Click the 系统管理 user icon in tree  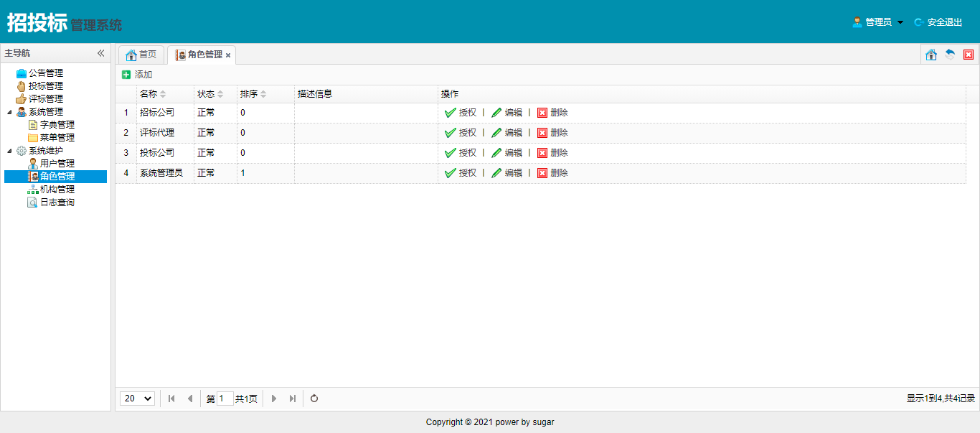tap(22, 112)
